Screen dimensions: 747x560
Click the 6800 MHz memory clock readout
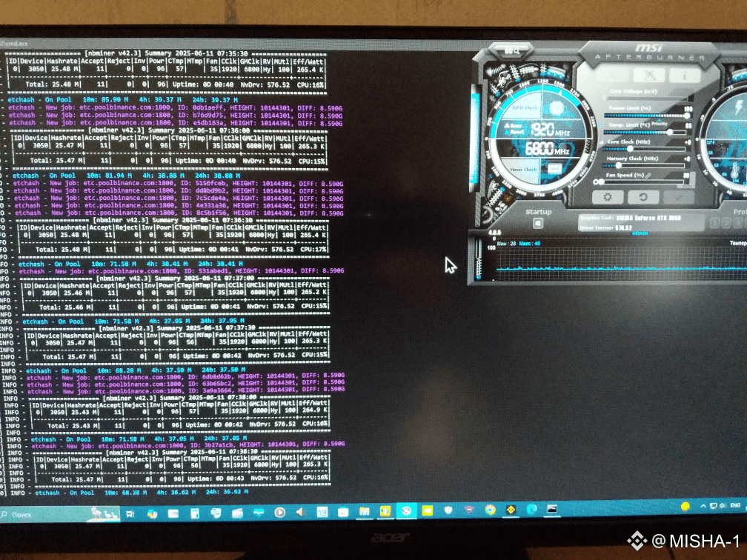point(548,149)
